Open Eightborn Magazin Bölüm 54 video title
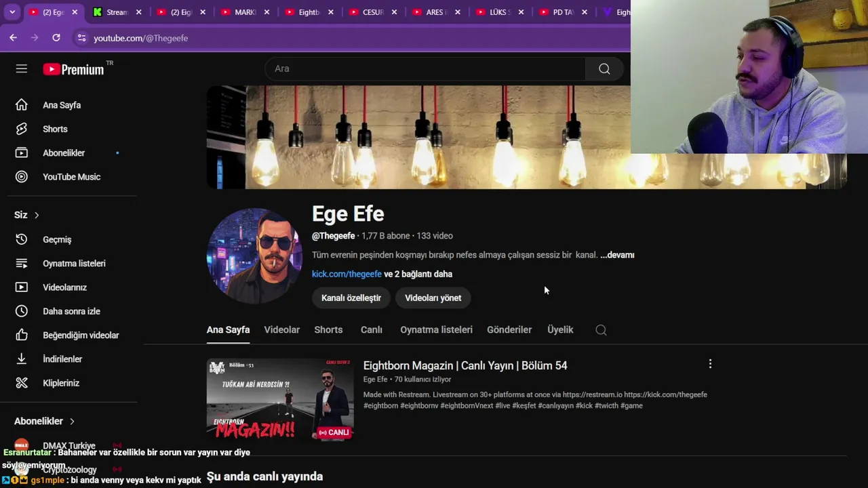Viewport: 868px width, 488px height. pyautogui.click(x=465, y=365)
